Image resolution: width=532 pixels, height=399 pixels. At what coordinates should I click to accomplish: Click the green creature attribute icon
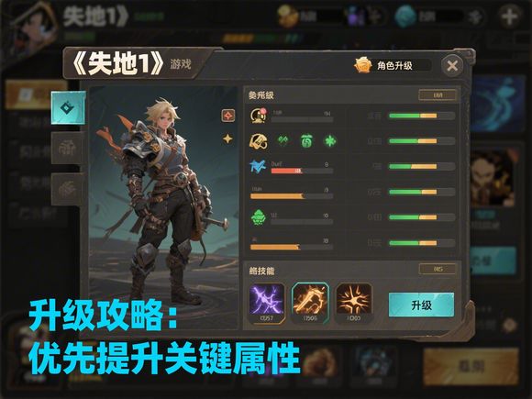coord(259,217)
